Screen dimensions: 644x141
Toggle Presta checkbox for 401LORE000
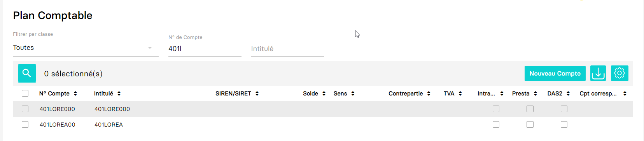530,109
